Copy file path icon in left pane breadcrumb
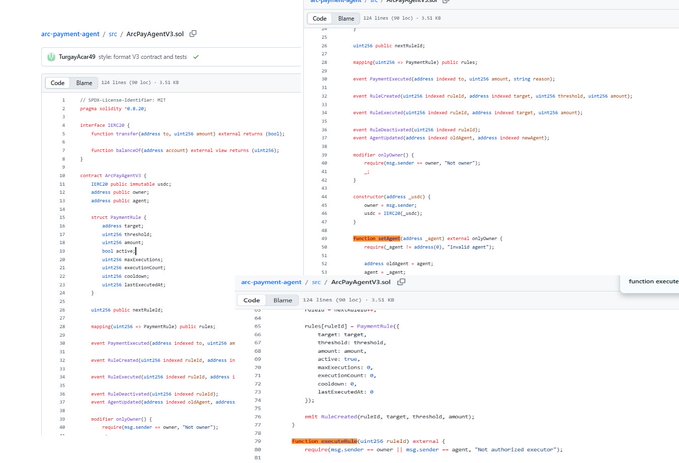Image resolution: width=679 pixels, height=463 pixels. coord(193,33)
